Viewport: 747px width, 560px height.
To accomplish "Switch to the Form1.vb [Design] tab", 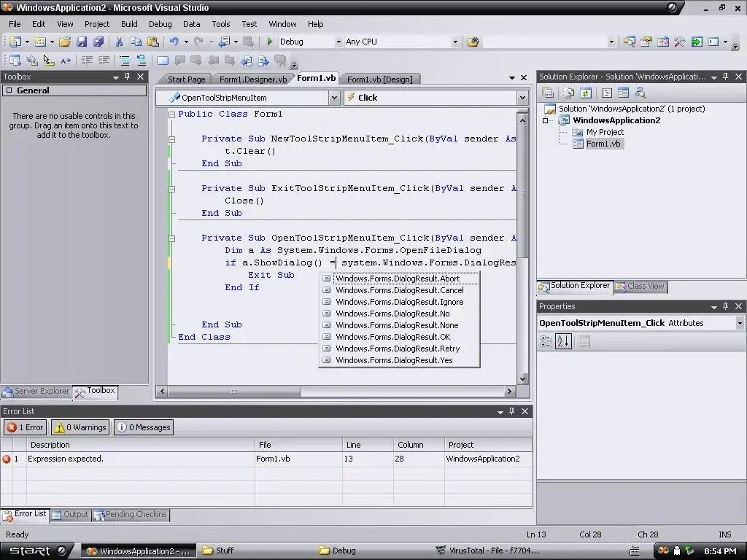I will [379, 79].
